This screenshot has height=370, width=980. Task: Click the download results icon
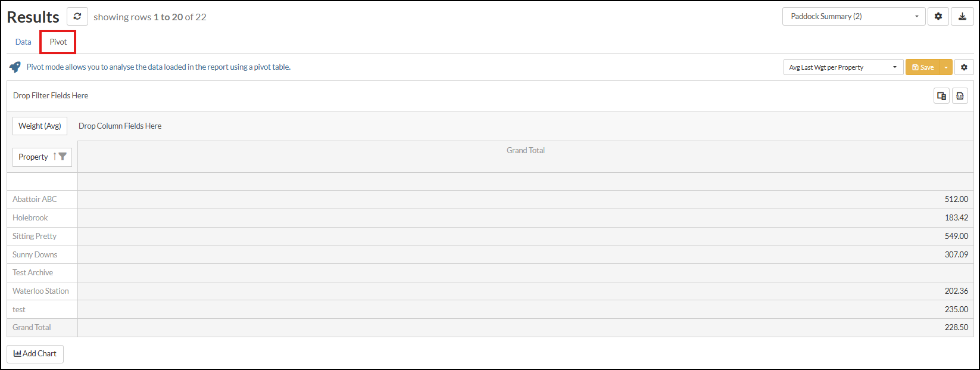(962, 17)
